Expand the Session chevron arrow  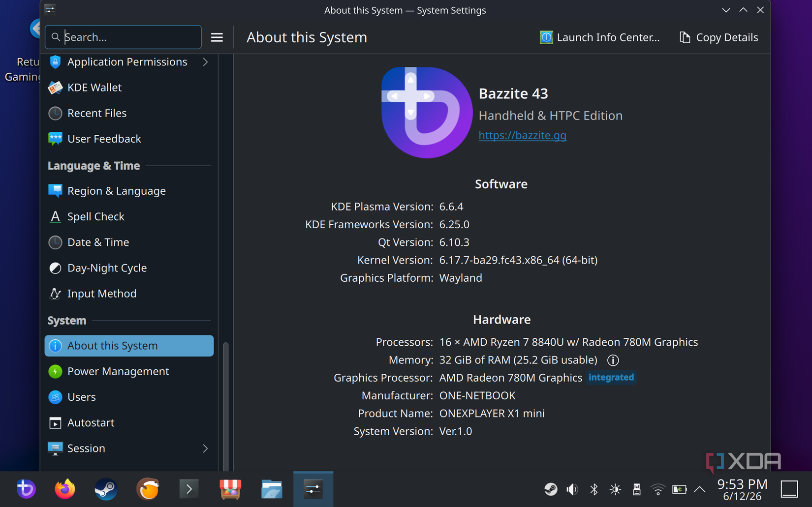tap(205, 448)
